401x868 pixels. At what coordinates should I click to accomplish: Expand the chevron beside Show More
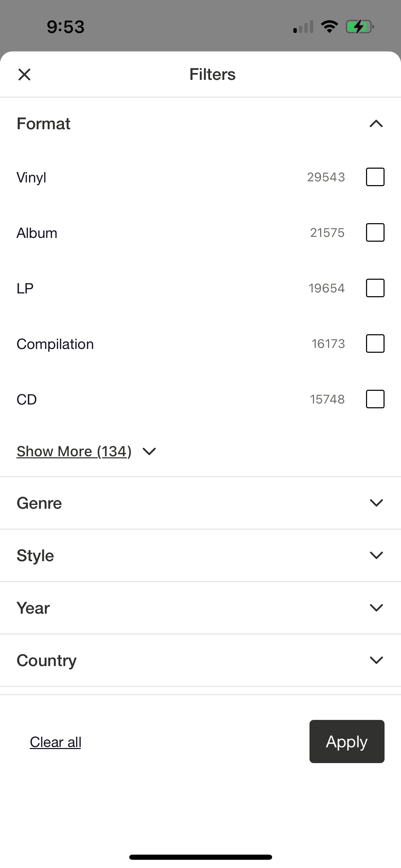pos(149,451)
